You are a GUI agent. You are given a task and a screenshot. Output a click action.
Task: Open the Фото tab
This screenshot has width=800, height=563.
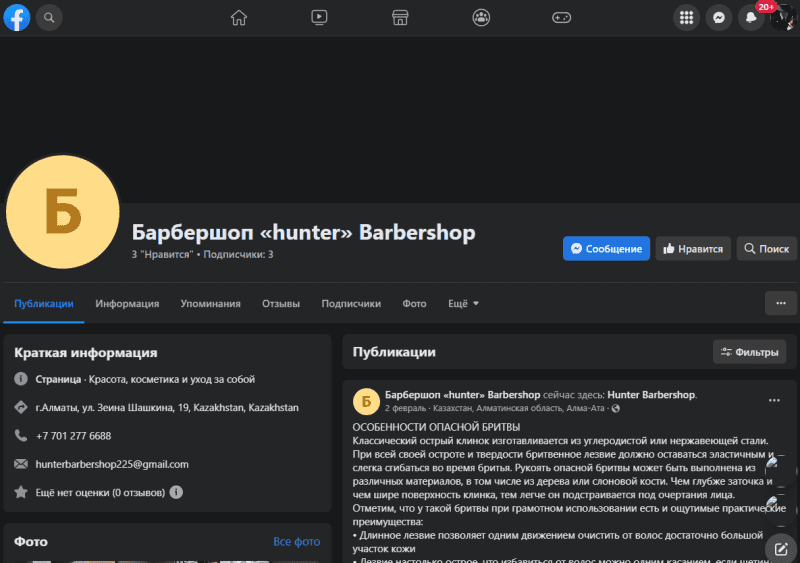tap(414, 304)
